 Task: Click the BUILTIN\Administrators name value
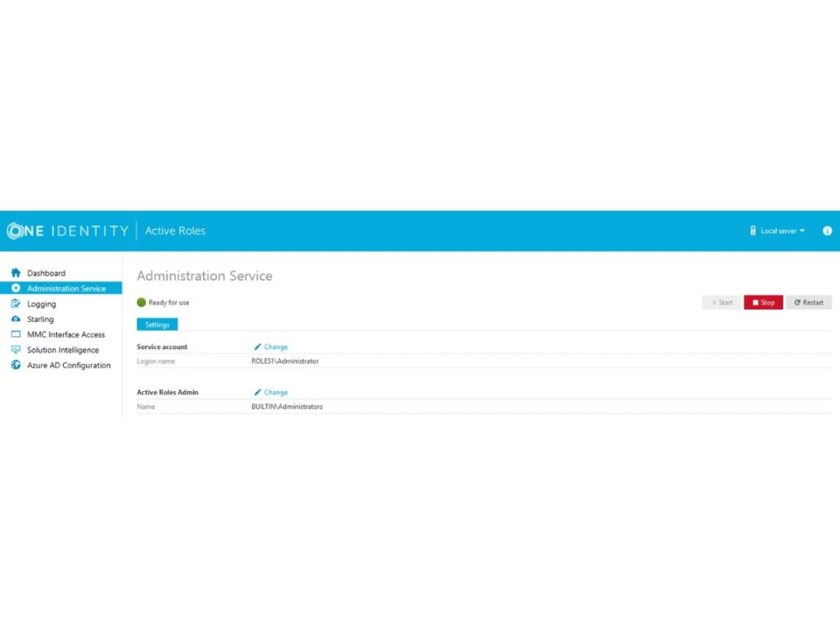[287, 407]
